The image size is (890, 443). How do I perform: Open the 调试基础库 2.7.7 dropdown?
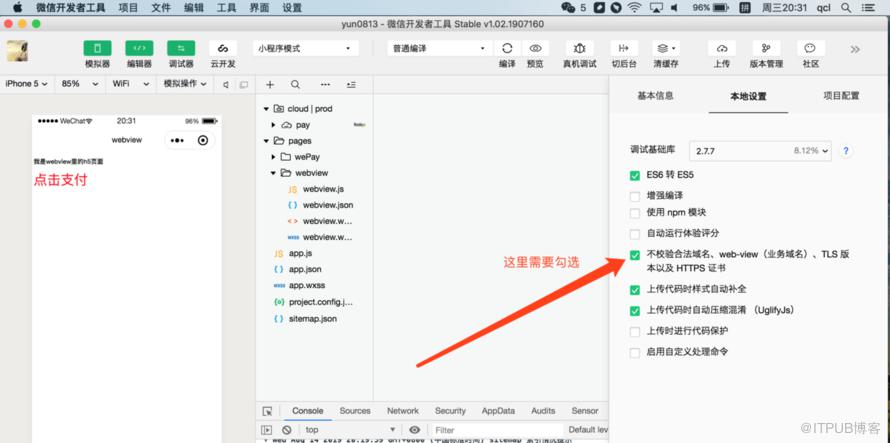(760, 151)
